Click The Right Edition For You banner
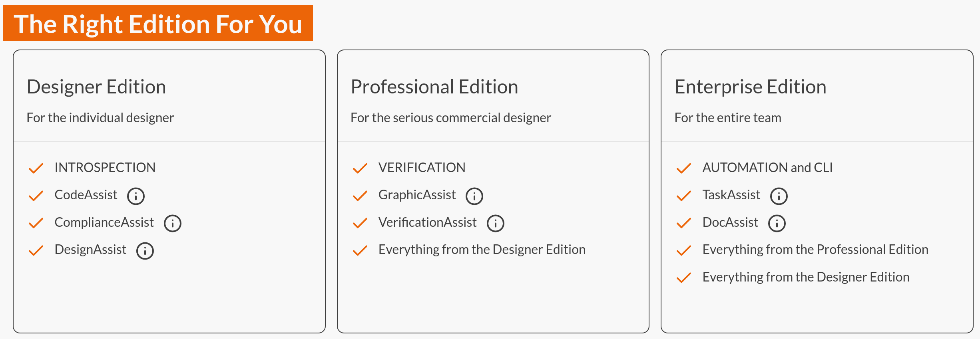 tap(158, 23)
